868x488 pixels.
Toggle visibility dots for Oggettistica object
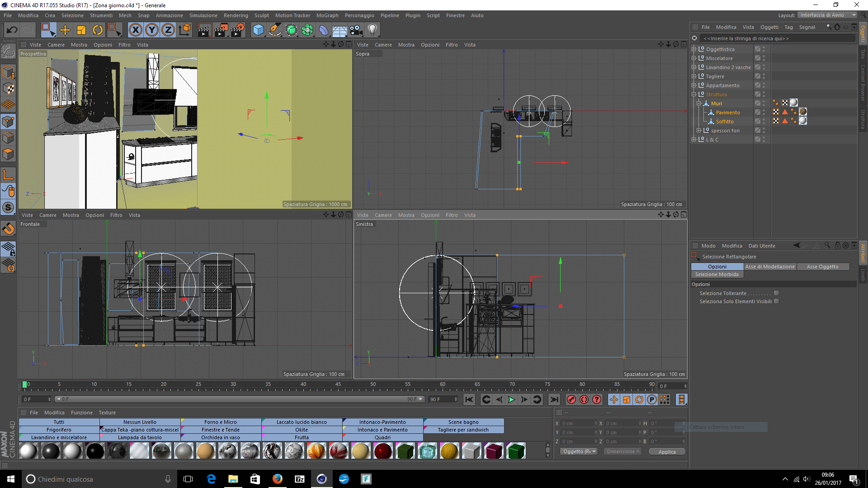coord(764,49)
